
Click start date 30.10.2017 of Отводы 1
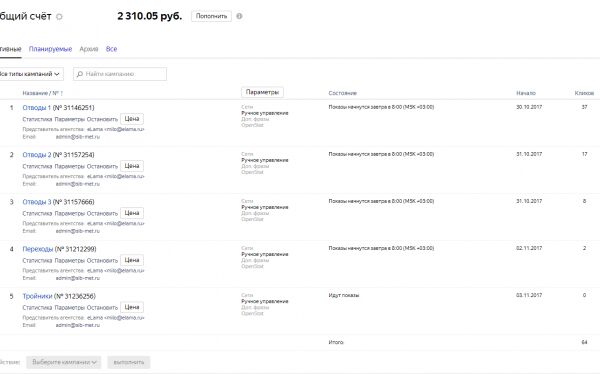pos(529,107)
